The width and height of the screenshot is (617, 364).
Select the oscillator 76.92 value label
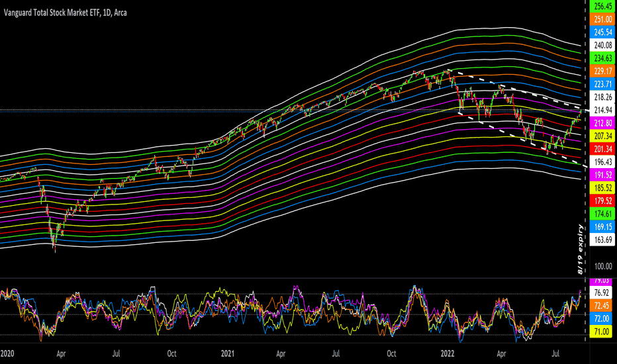[601, 293]
